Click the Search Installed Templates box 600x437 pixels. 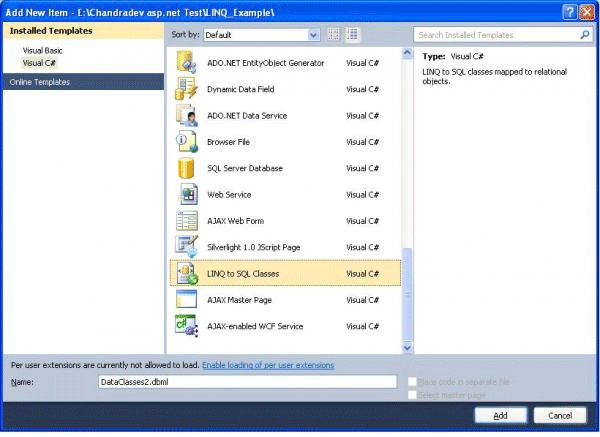click(x=503, y=35)
